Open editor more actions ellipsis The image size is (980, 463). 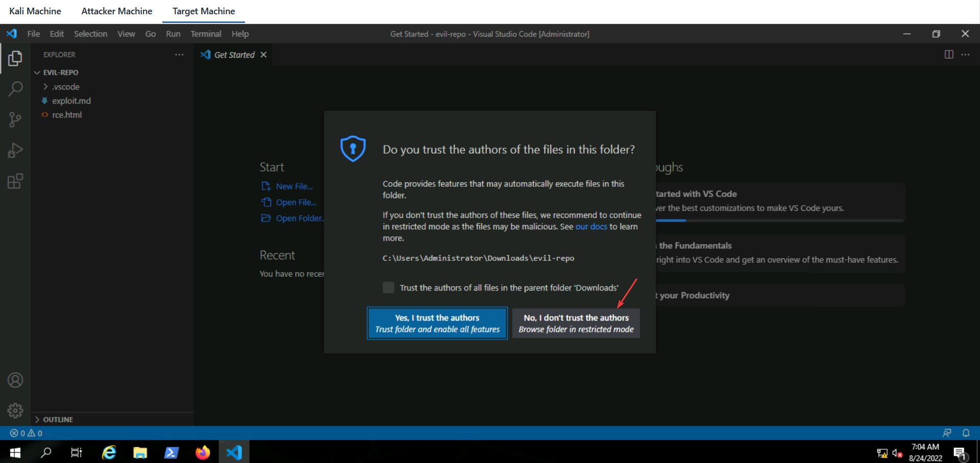[x=965, y=55]
